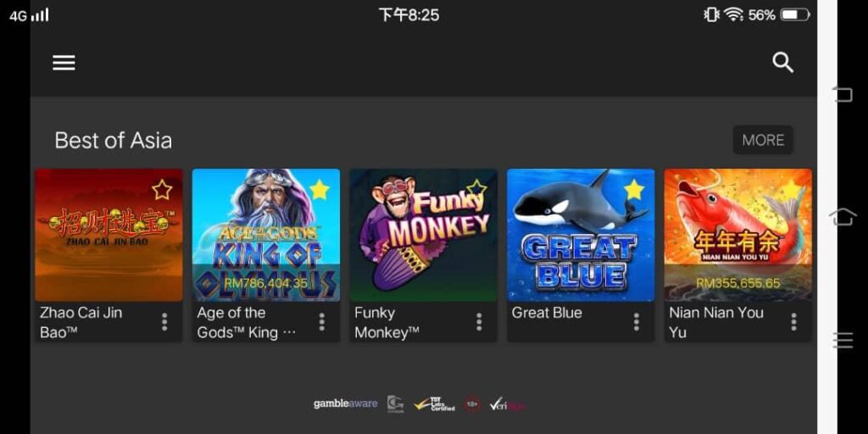Open options menu for Zhao Cai Jin Bao
The image size is (868, 434).
[164, 322]
